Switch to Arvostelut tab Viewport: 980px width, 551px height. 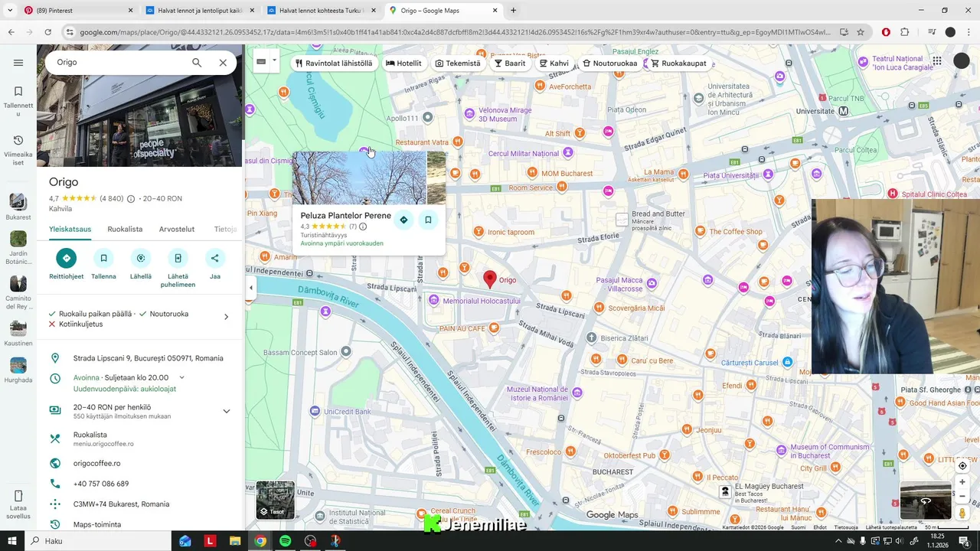(x=177, y=229)
